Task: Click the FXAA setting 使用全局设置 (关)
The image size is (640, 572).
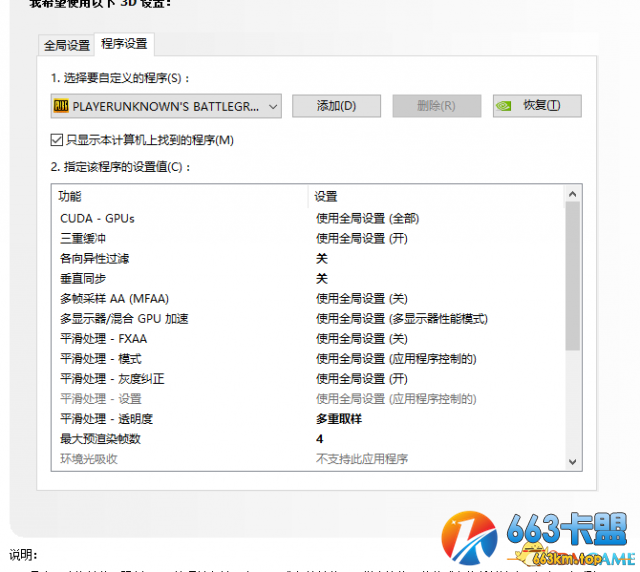Action: click(362, 339)
